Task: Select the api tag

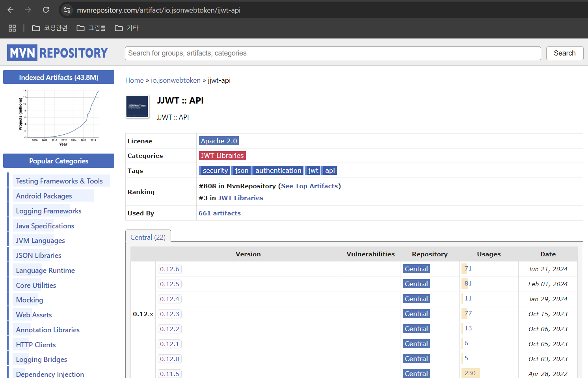Action: pos(330,170)
